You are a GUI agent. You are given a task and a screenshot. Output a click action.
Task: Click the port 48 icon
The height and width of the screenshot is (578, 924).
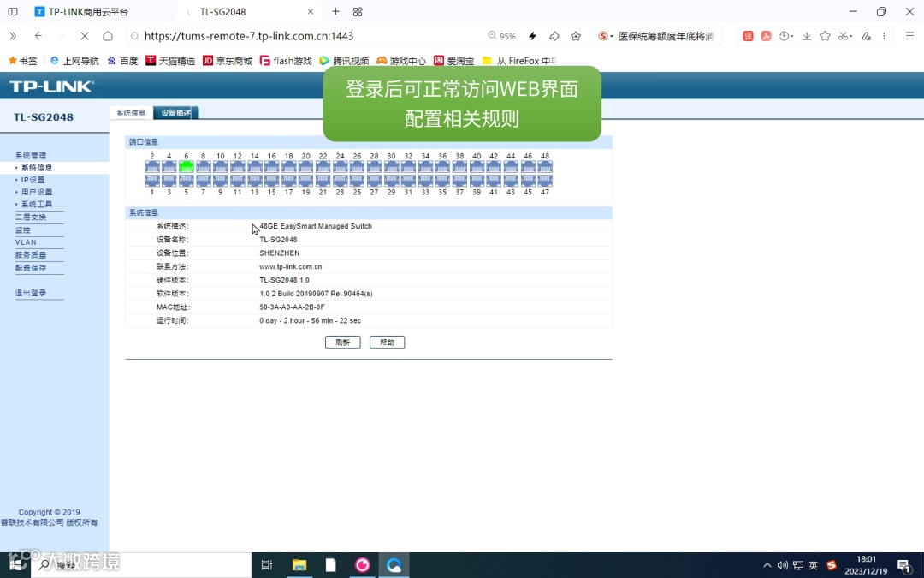pyautogui.click(x=545, y=167)
